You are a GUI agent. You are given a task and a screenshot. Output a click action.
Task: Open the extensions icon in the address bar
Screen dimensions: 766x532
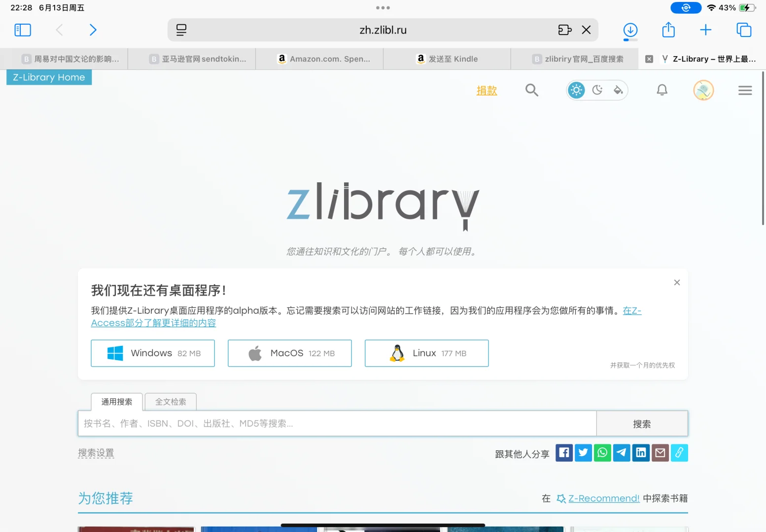[x=565, y=30]
